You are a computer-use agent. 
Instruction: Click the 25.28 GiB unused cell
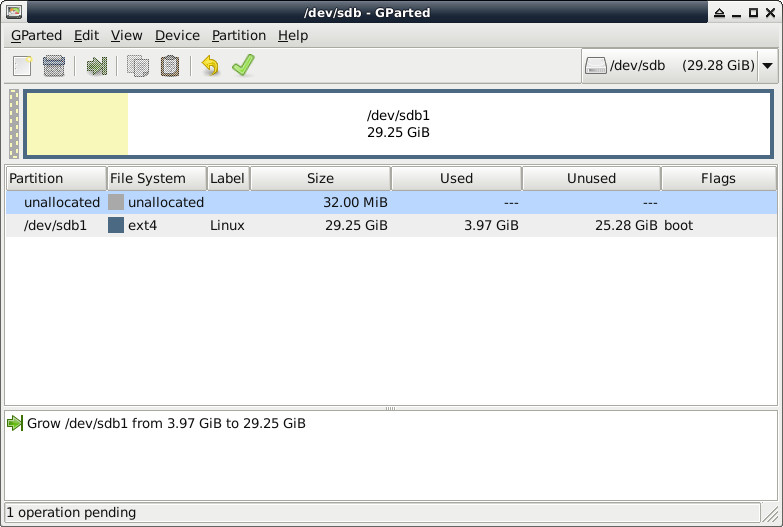click(626, 225)
